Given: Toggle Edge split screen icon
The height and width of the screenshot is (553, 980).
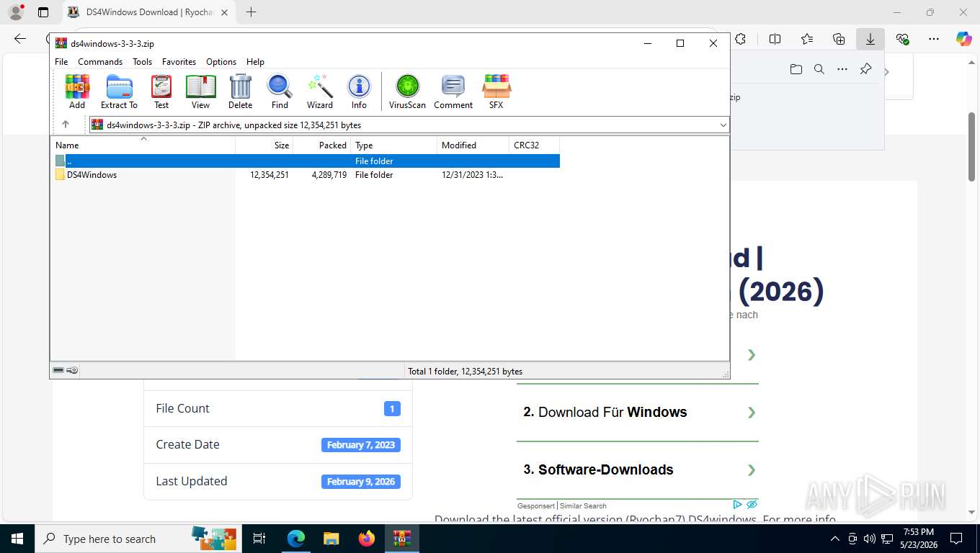Looking at the screenshot, I should 775,39.
